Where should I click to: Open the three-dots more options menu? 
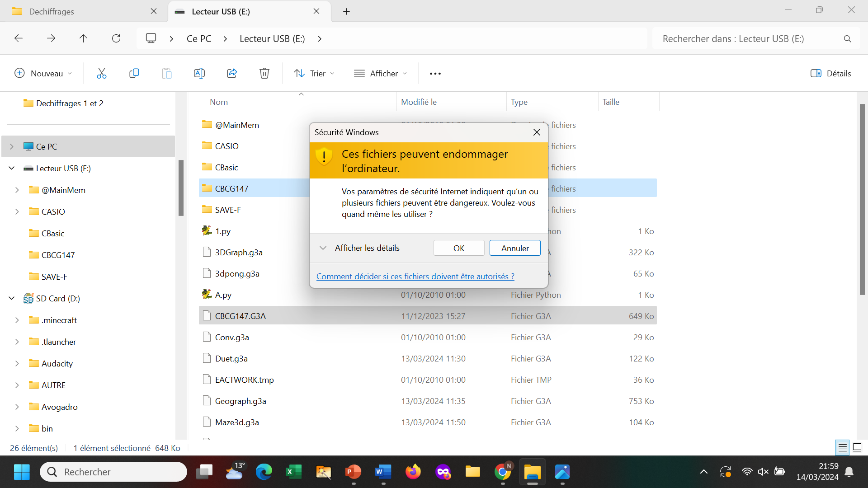pyautogui.click(x=435, y=74)
